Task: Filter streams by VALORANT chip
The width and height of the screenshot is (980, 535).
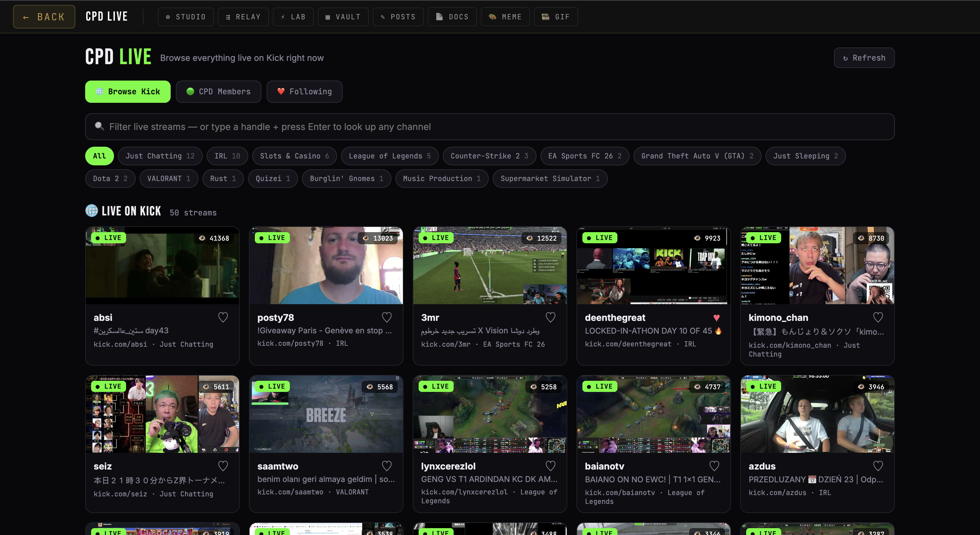Action: click(169, 179)
